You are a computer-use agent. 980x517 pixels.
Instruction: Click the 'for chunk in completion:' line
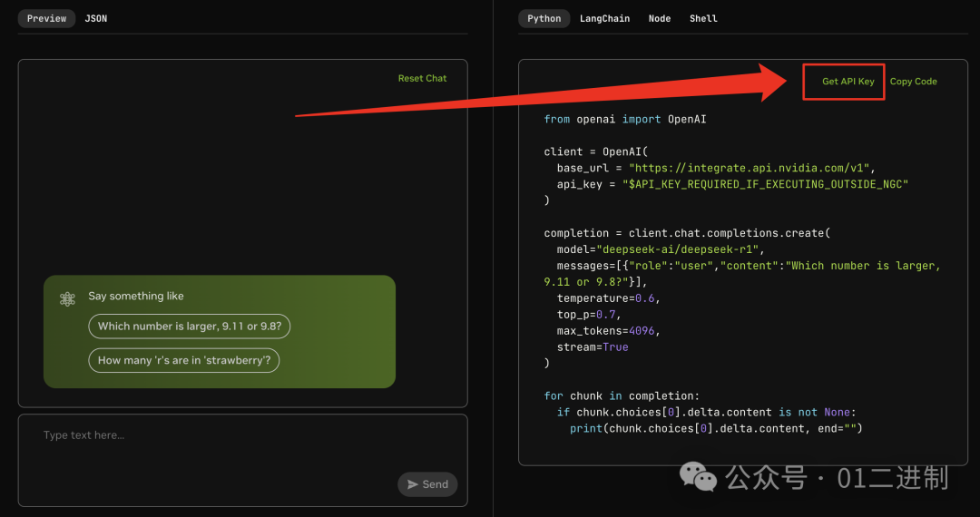(622, 395)
